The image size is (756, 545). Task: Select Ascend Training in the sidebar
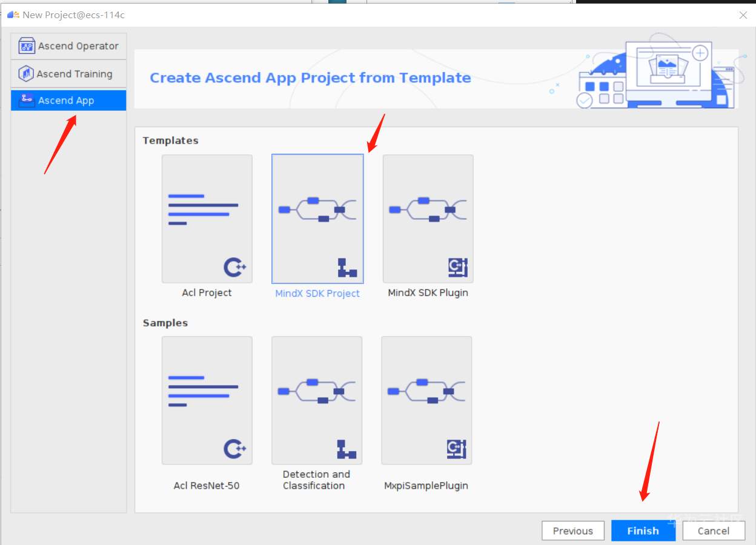(x=68, y=74)
